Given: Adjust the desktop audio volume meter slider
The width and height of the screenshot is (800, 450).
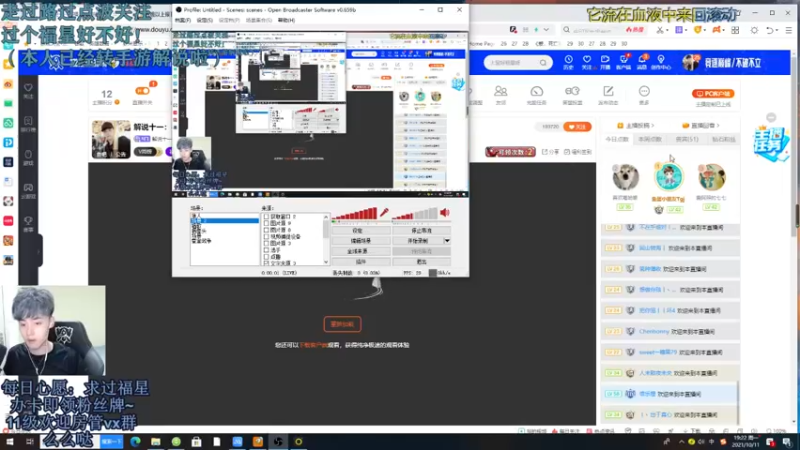Looking at the screenshot, I should (415, 214).
